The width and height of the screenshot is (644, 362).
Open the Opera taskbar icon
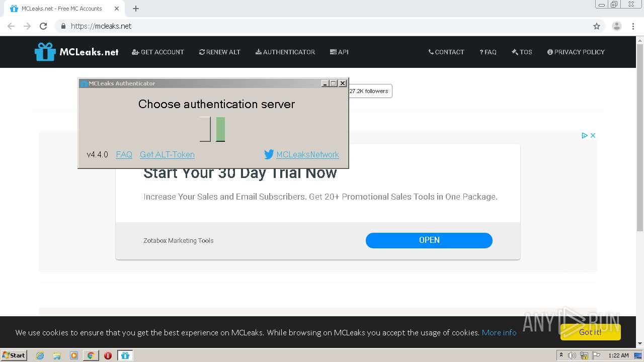point(108,355)
